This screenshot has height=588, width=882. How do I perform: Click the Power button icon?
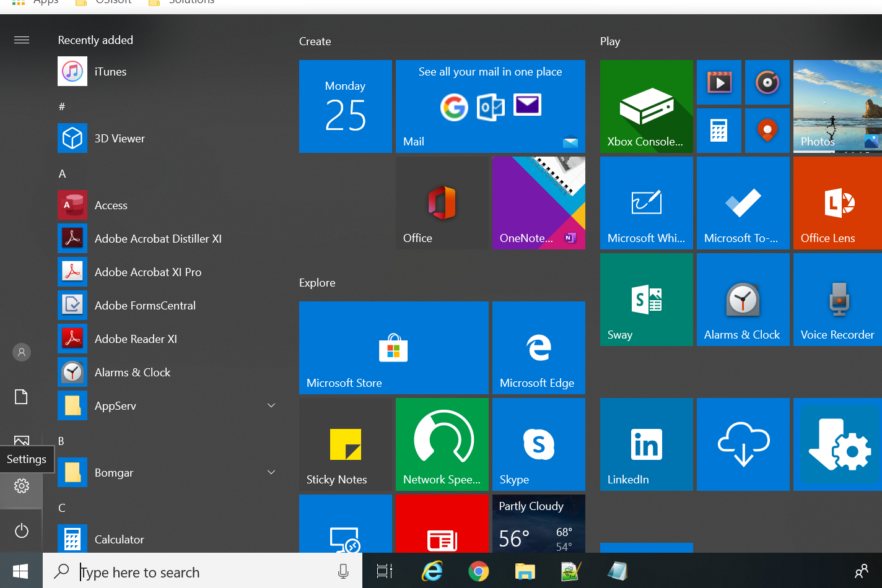pos(22,530)
